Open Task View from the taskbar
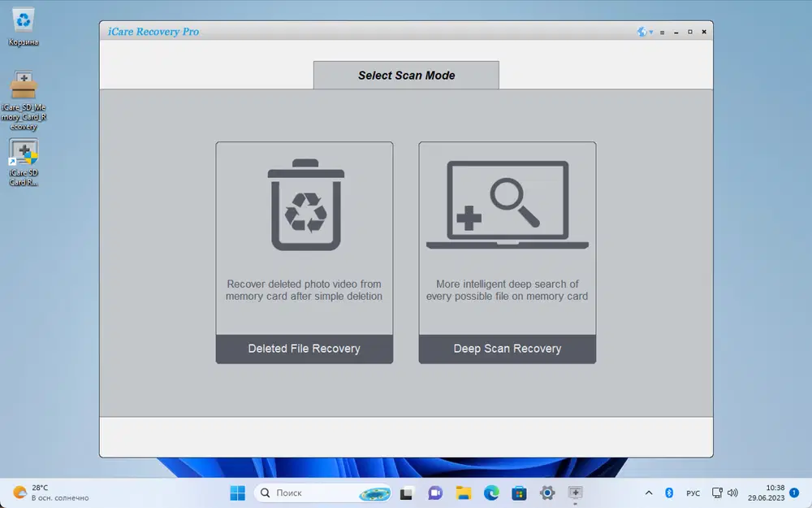Viewport: 812px width, 508px height. tap(407, 493)
